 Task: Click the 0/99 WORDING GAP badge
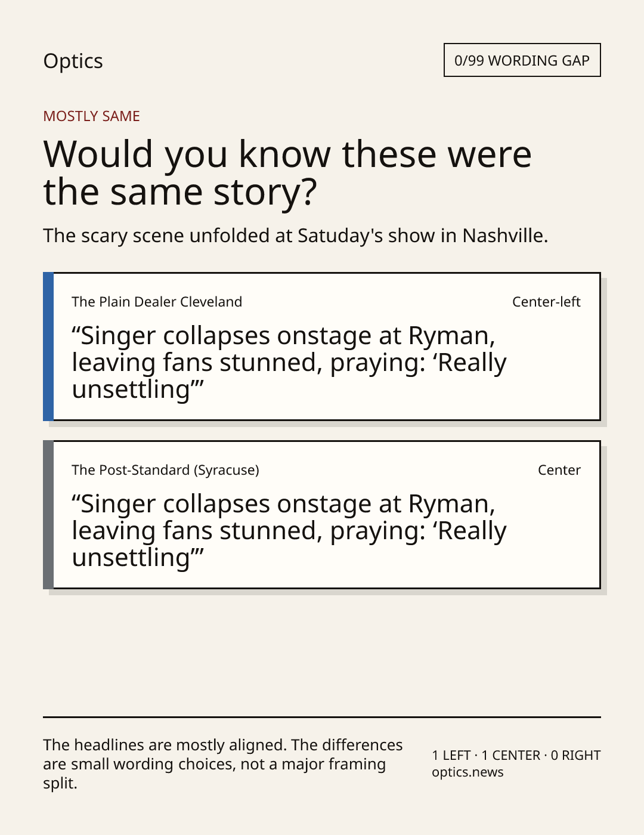tap(522, 60)
